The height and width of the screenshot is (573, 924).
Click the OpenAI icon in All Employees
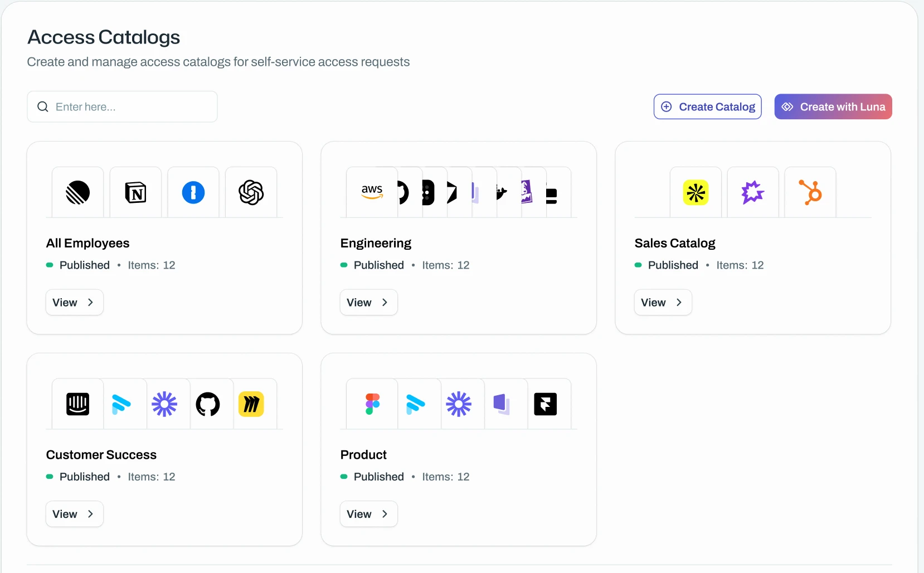[x=251, y=193]
